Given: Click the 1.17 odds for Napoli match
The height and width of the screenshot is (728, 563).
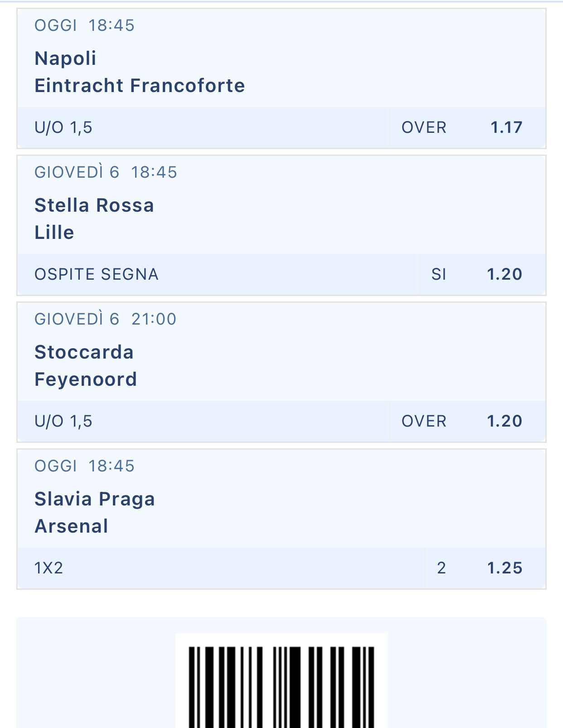Looking at the screenshot, I should [506, 127].
